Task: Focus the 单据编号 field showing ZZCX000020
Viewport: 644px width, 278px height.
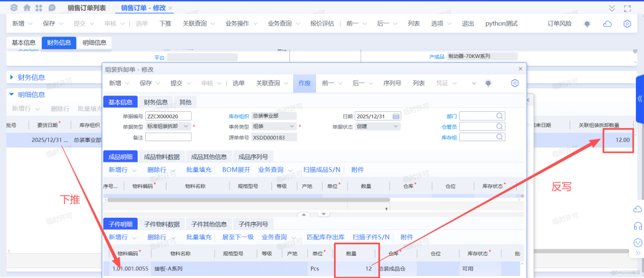Action: click(x=169, y=116)
